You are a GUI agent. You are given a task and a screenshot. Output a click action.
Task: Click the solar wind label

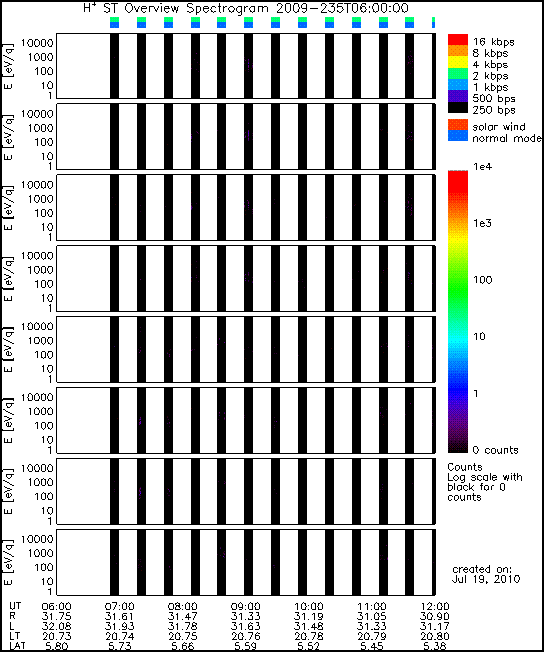[499, 126]
